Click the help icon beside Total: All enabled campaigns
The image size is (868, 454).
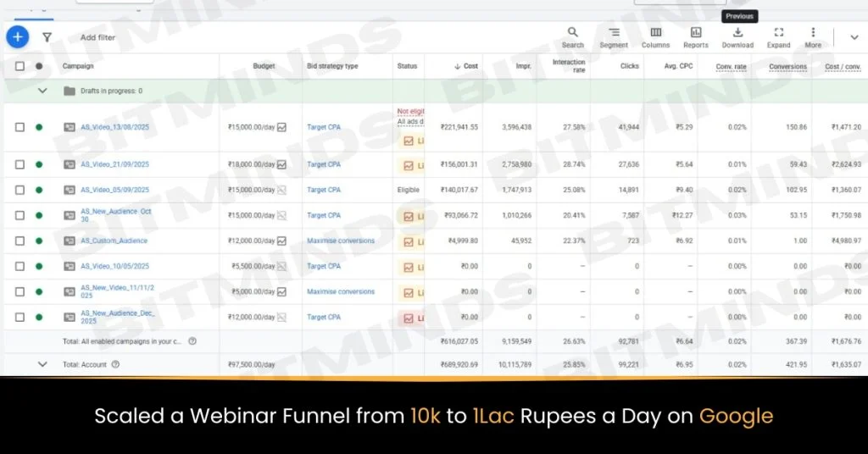[x=192, y=341]
